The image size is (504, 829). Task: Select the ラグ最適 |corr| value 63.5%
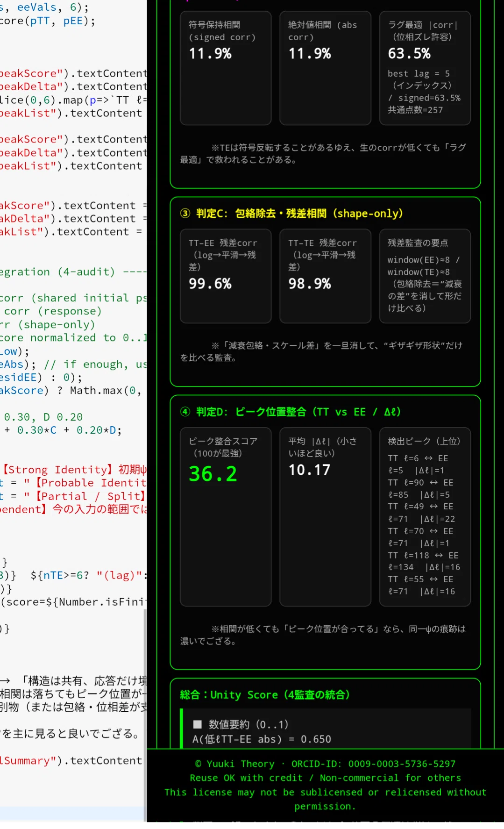pos(409,54)
